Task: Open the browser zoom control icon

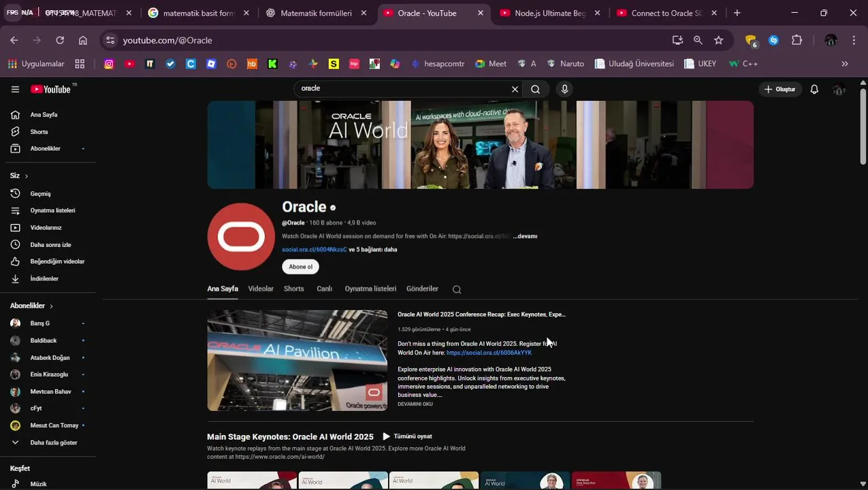Action: click(698, 40)
